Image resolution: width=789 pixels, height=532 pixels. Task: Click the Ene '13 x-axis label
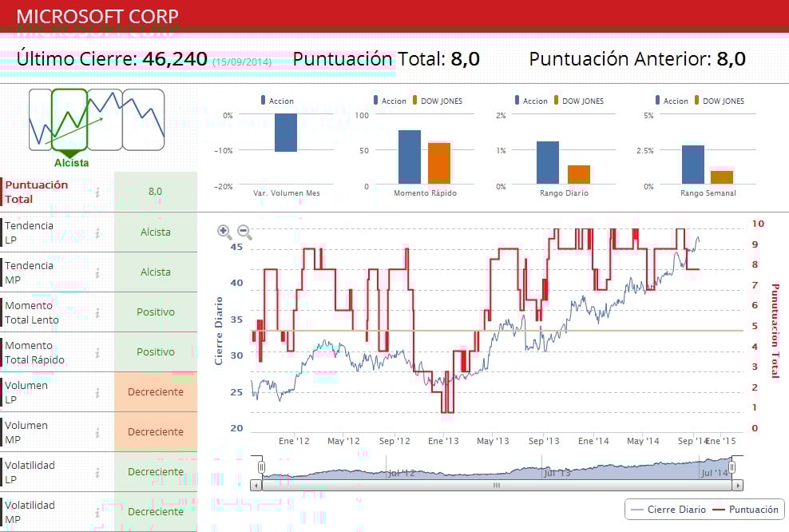pyautogui.click(x=443, y=441)
